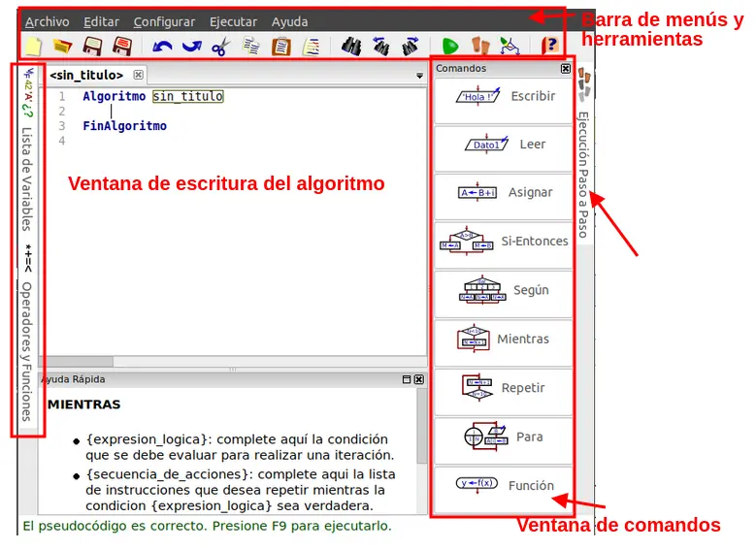Save as with the red floppy disk icon
This screenshot has width=756, height=550.
click(122, 47)
